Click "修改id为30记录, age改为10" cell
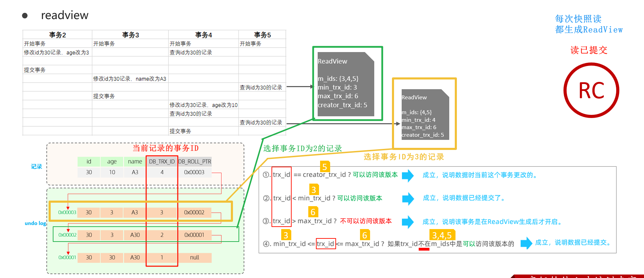The width and height of the screenshot is (644, 278). tap(203, 105)
